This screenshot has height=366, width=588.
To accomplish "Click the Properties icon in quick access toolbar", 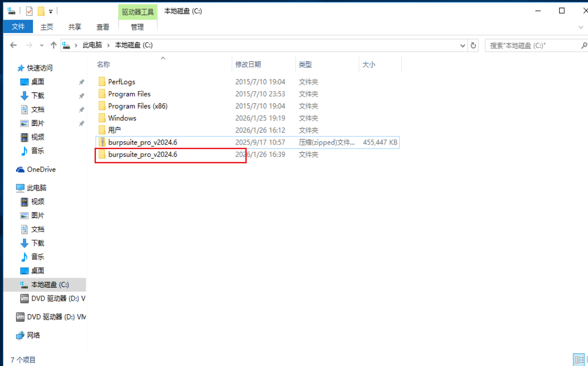I will click(30, 11).
